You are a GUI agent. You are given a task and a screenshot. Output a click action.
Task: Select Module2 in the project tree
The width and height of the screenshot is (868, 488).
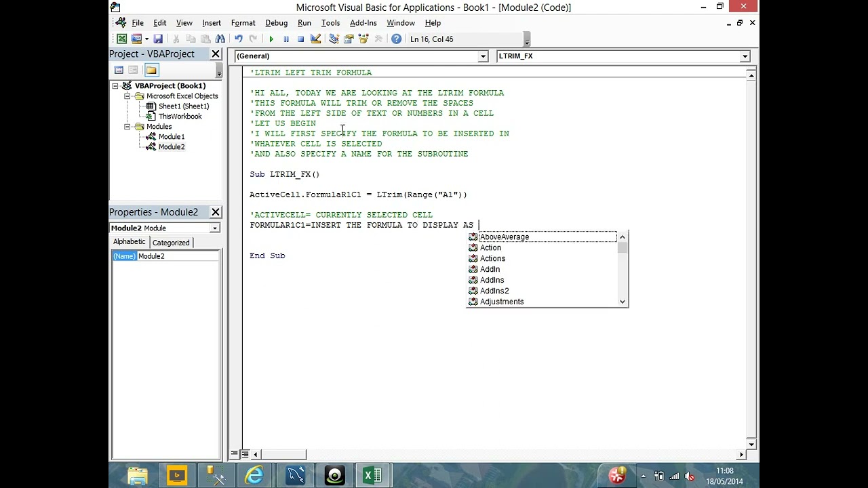(x=172, y=147)
